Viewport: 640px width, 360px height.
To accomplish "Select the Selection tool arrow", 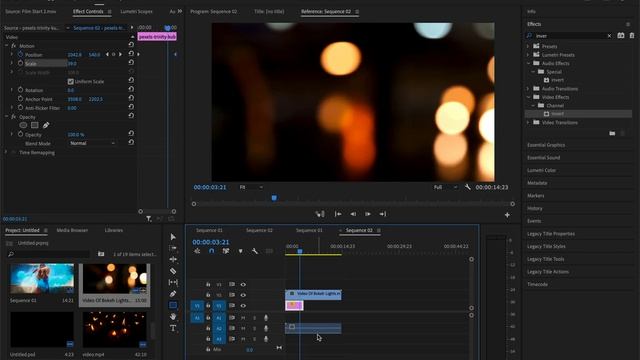I will pos(173,237).
